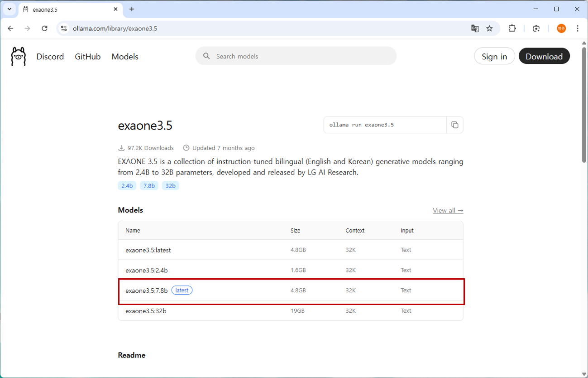Click the page vertical scrollbar thumb
Screen dimensions: 588x378
[584, 105]
